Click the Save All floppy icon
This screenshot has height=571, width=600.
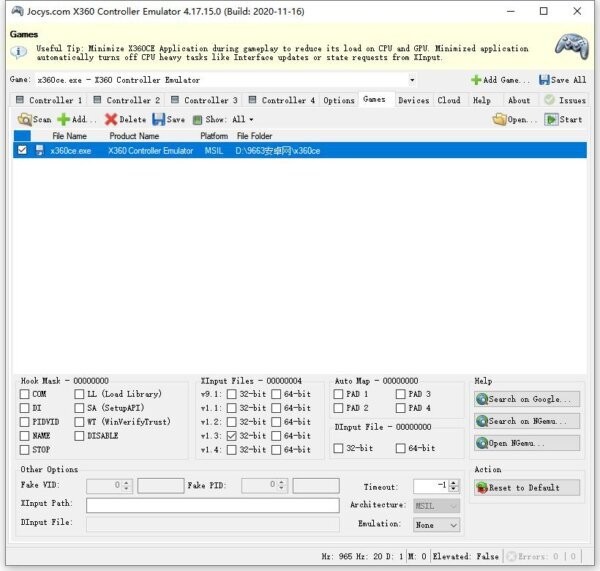click(544, 80)
